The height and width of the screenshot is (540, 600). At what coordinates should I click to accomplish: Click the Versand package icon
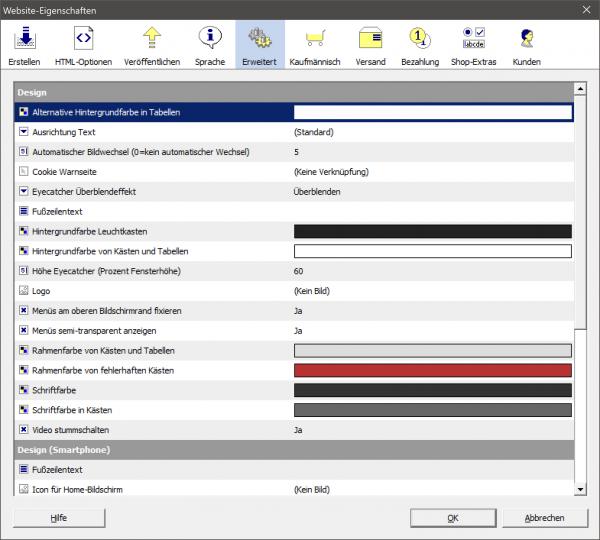[x=370, y=46]
